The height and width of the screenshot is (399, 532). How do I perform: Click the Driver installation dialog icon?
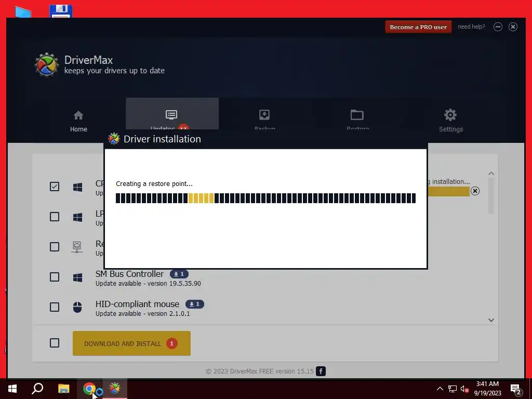click(114, 139)
